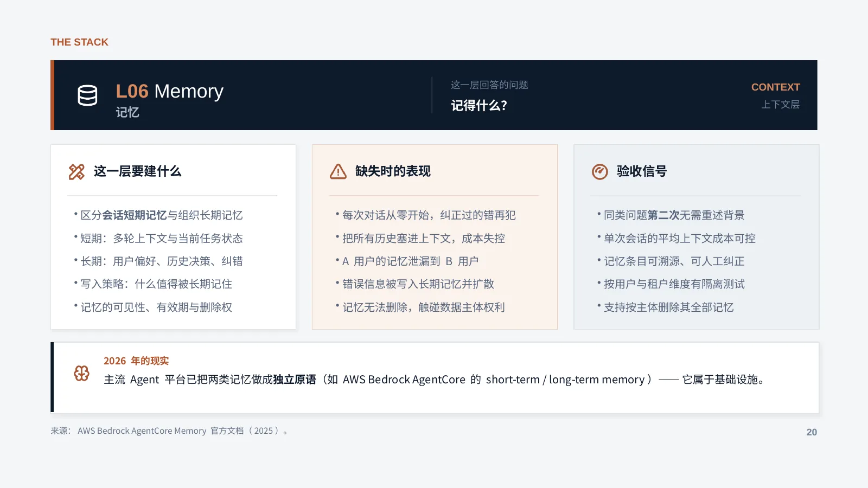
Task: Click bullet 同类问题第二次无需重述背景
Action: click(671, 215)
